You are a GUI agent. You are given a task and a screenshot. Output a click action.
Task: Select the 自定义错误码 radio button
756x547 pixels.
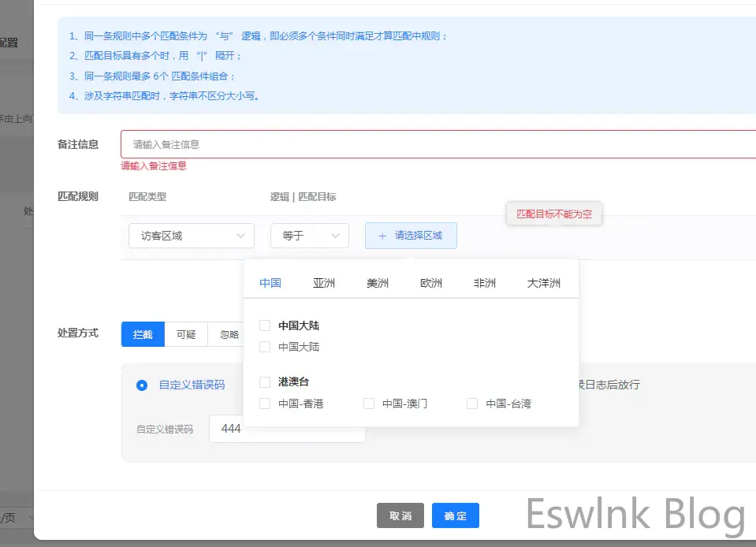pyautogui.click(x=142, y=385)
